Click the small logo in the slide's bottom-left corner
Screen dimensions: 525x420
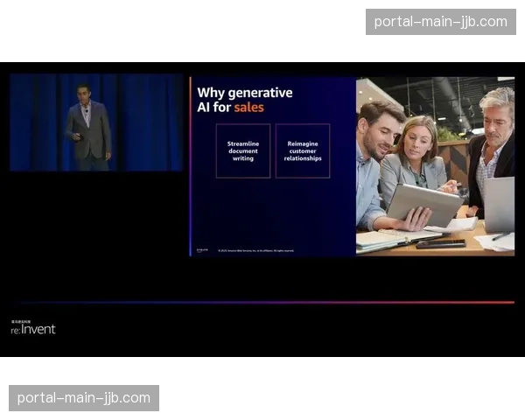[203, 249]
